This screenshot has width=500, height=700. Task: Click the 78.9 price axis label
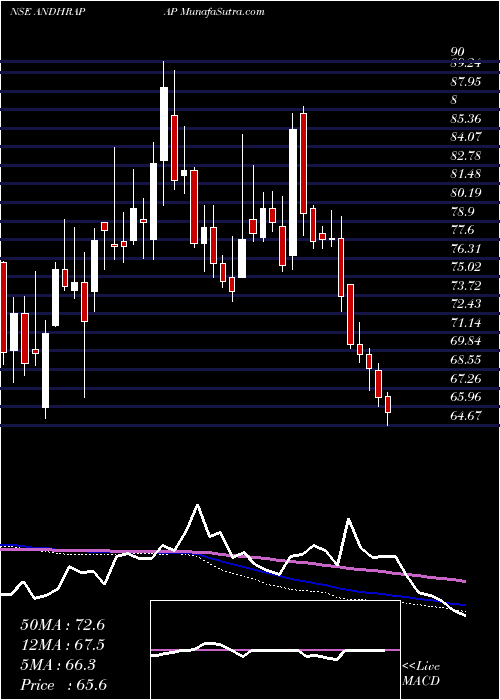(462, 211)
